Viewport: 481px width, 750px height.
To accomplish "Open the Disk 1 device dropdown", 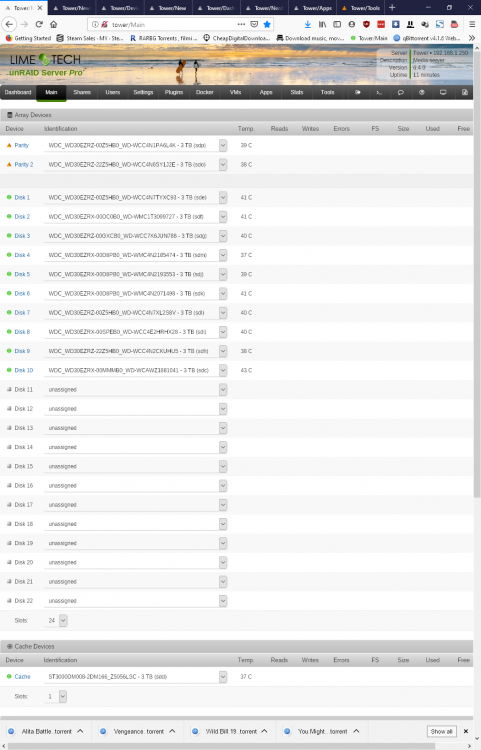I will 223,198.
